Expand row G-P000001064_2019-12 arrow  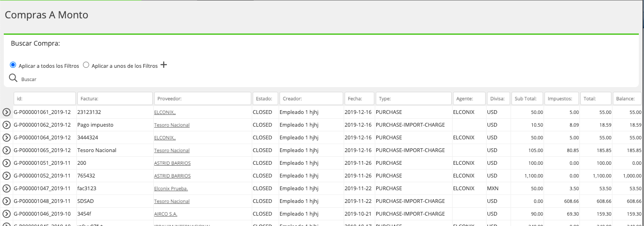click(7, 137)
